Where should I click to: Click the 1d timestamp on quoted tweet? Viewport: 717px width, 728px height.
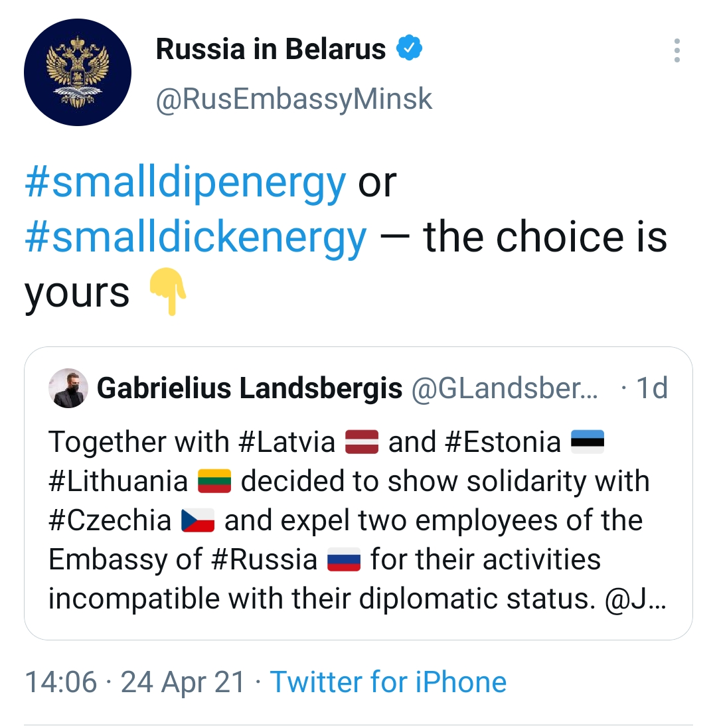coord(651,388)
